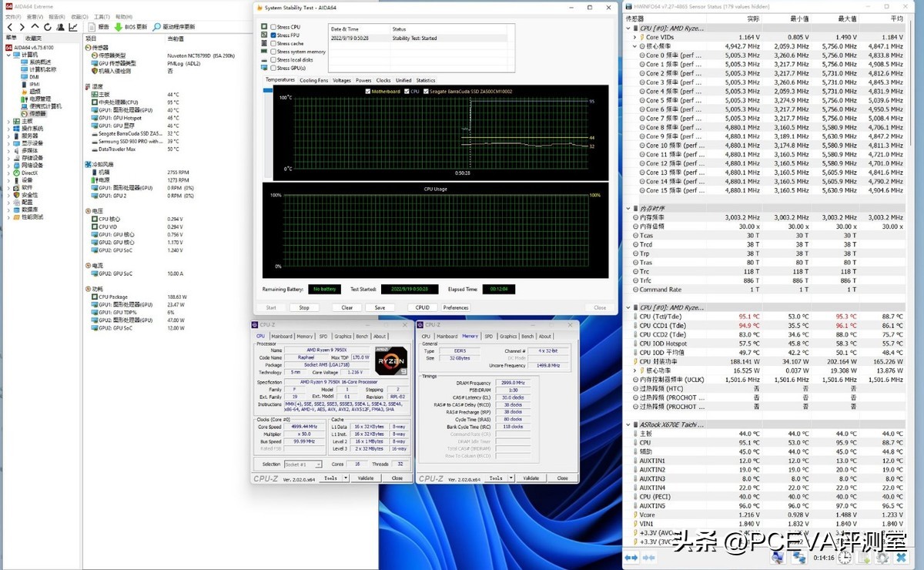Click HWiNFO expand columns blue arrows icon
The image size is (924, 570).
click(x=631, y=557)
